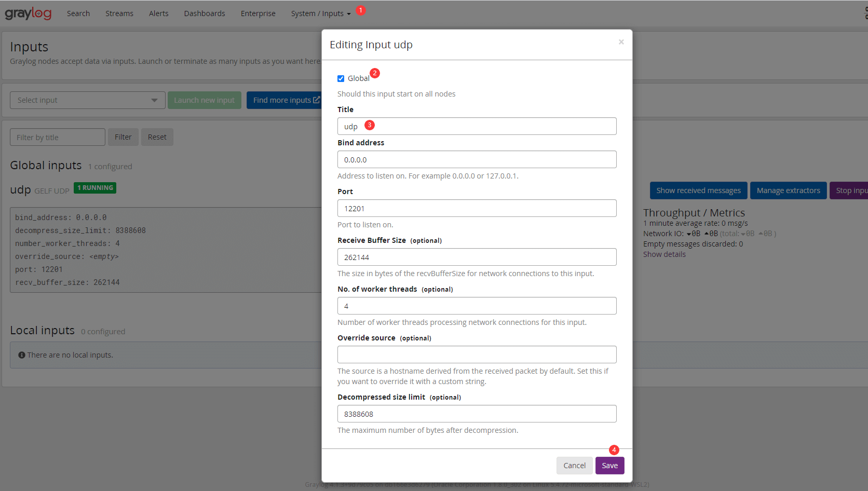The image size is (868, 491).
Task: Save the edited udp input
Action: click(x=609, y=466)
